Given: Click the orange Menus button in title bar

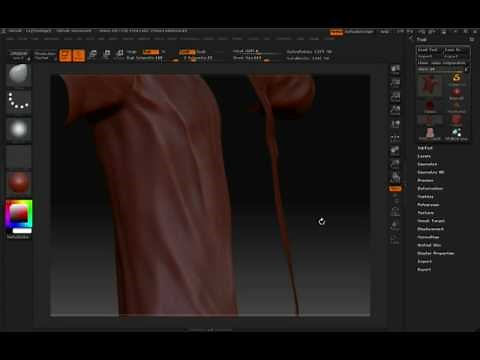Looking at the screenshot, I should [x=337, y=32].
